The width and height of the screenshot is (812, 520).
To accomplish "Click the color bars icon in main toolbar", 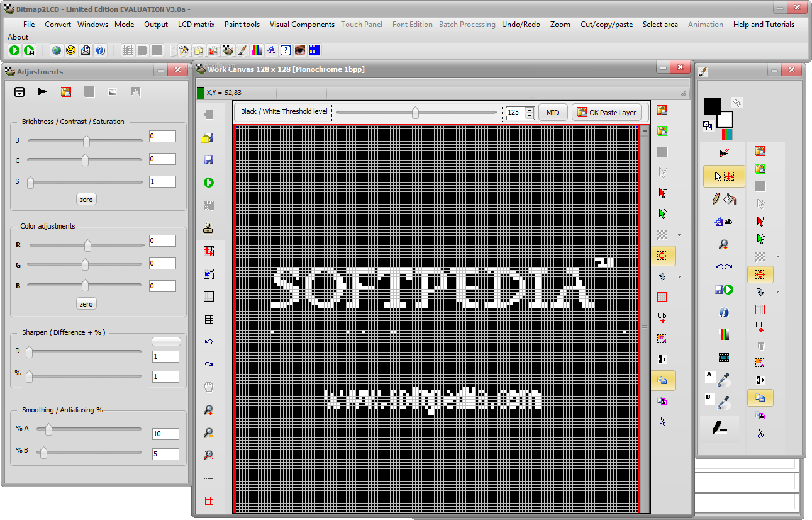I will point(257,50).
